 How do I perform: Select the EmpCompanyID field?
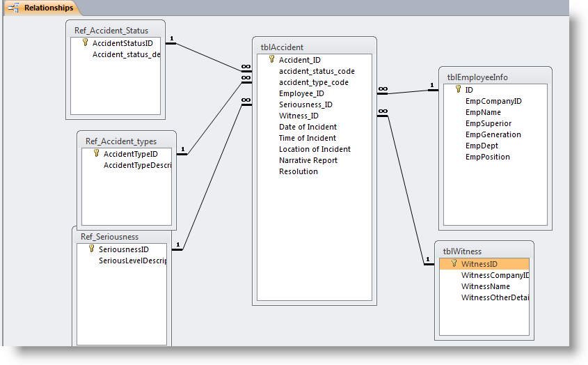[495, 101]
